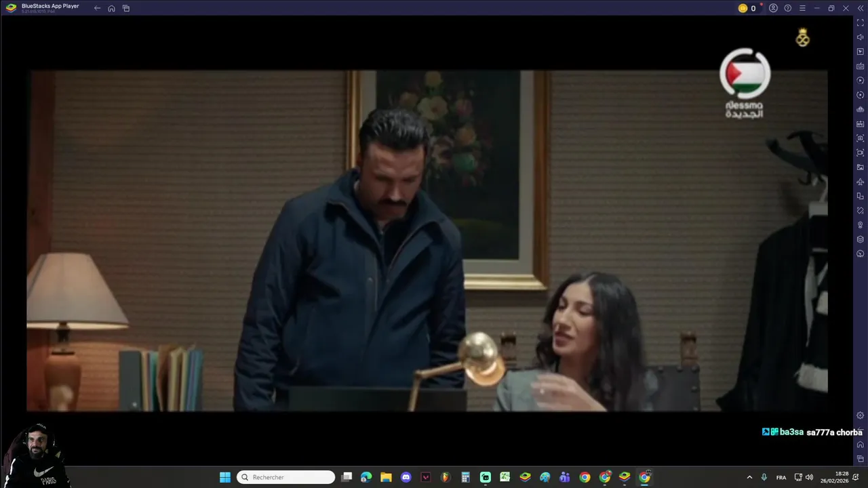
Task: Click the sidebar Android back arrow
Action: pyautogui.click(x=861, y=430)
